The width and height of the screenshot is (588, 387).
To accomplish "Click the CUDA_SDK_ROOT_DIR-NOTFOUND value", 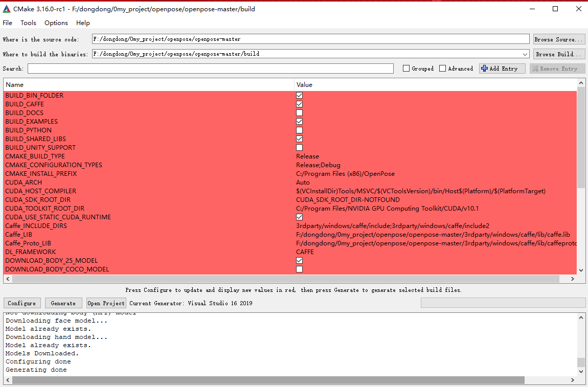I will (x=348, y=199).
